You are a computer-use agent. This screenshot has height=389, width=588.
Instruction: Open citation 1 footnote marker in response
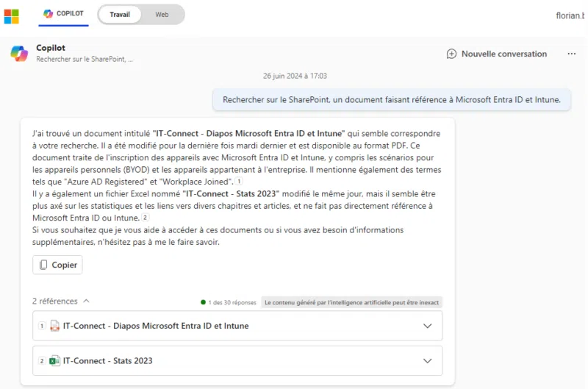pyautogui.click(x=239, y=182)
